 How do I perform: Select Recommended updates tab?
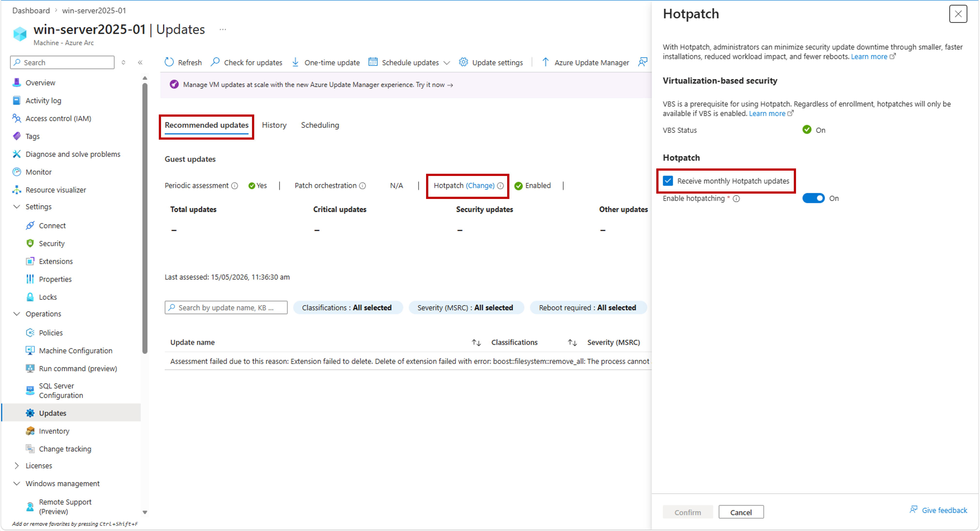(207, 125)
